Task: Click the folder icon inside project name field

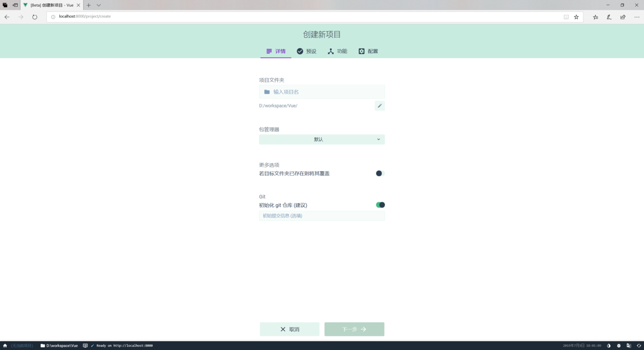Action: 266,92
